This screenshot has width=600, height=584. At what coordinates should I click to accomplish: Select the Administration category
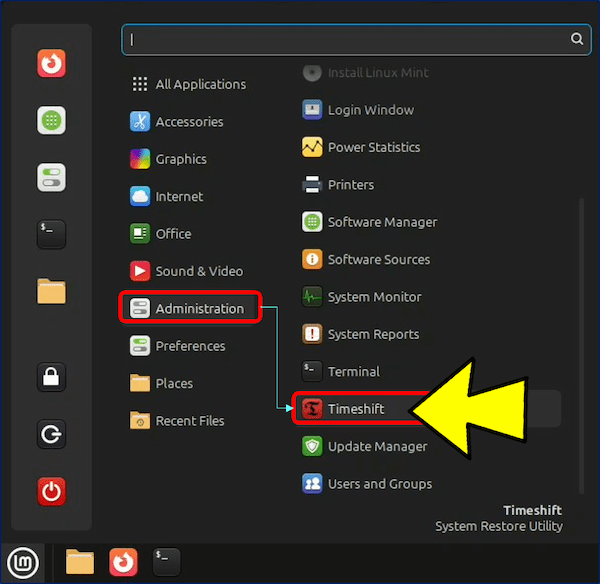(190, 307)
